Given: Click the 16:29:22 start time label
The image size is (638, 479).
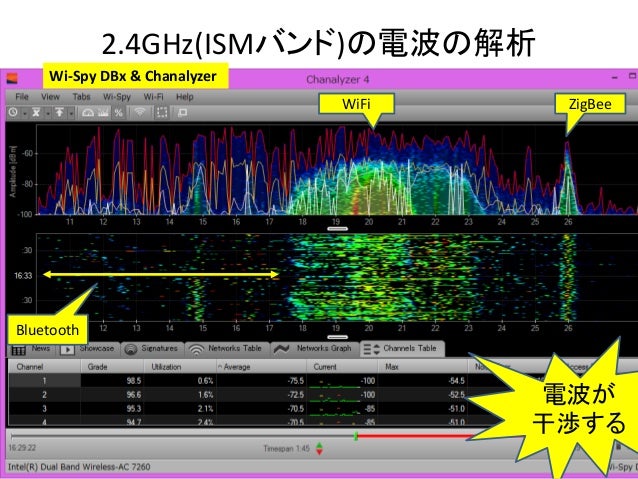Looking at the screenshot, I should tap(22, 448).
